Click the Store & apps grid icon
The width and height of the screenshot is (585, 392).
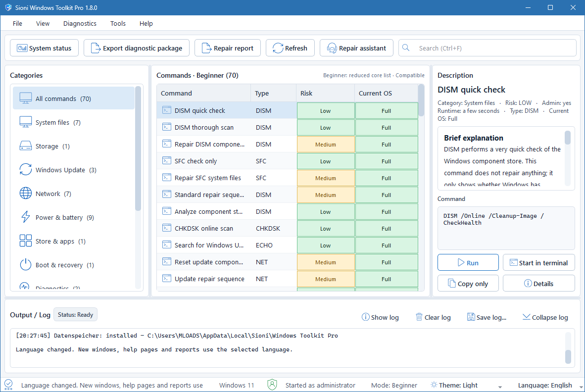[x=25, y=241]
